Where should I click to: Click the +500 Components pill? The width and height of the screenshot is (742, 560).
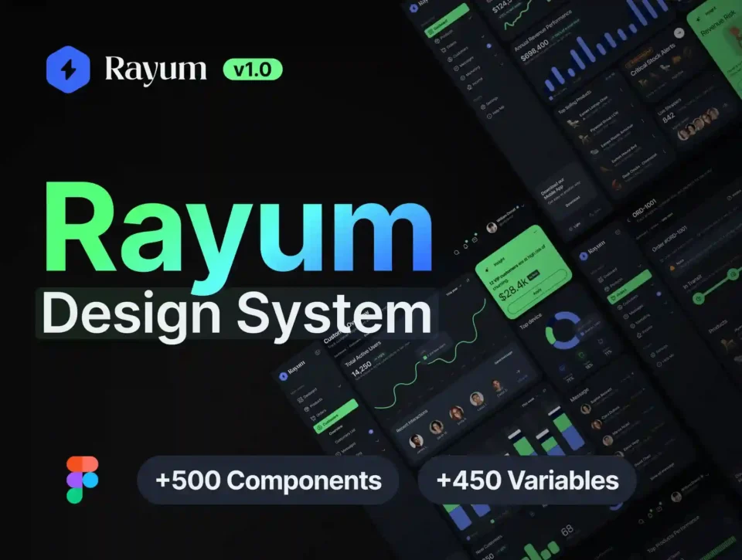tap(268, 480)
